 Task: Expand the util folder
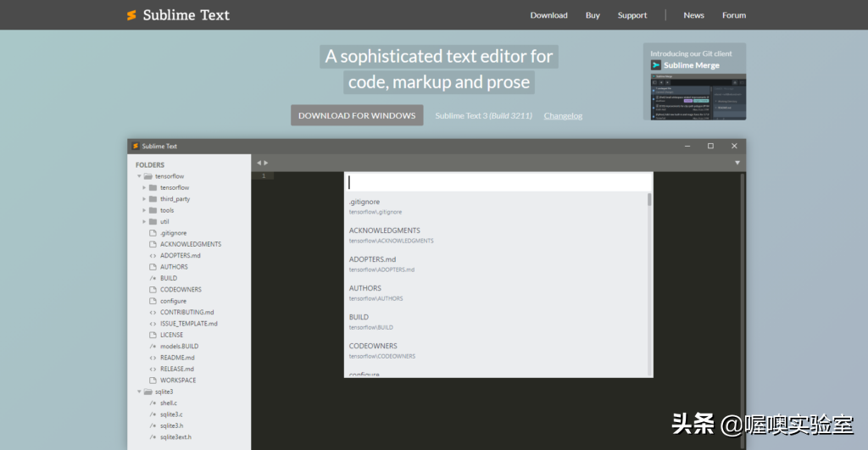coord(144,221)
